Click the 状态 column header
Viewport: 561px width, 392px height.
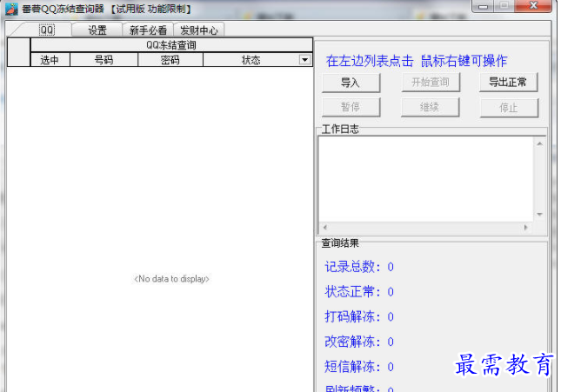(x=251, y=60)
